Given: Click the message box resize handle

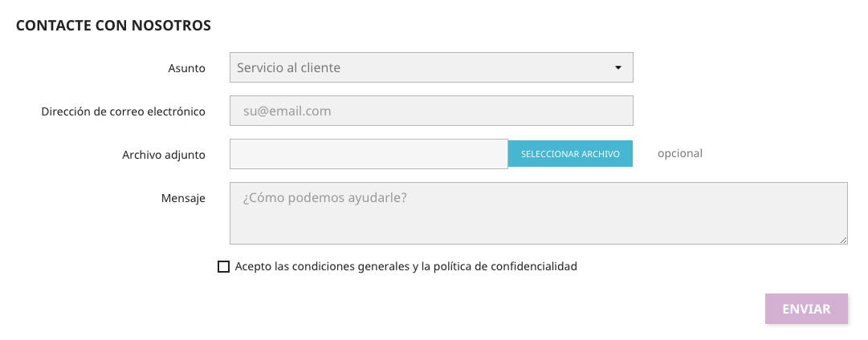Looking at the screenshot, I should click(x=844, y=240).
